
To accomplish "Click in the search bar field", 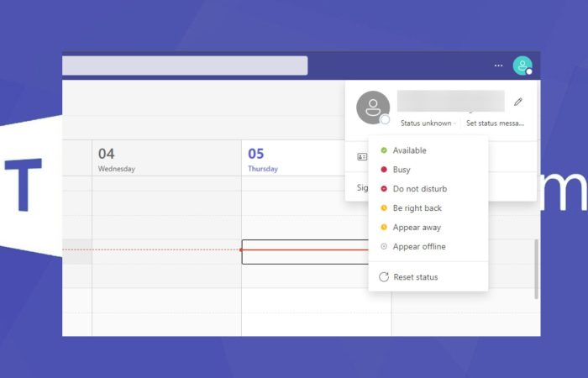I will [x=185, y=66].
